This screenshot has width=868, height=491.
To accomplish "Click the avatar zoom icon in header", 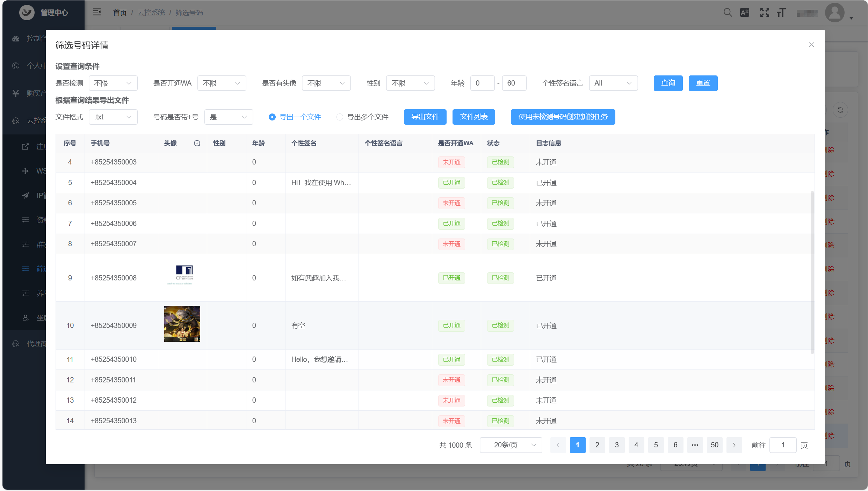I will 197,143.
